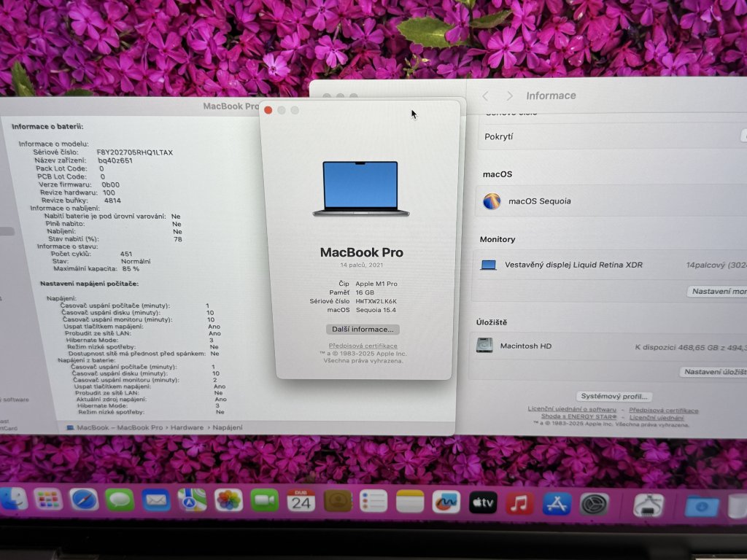Open Předpisová certifikace link in Informace window
This screenshot has height=560, width=747.
pyautogui.click(x=664, y=411)
